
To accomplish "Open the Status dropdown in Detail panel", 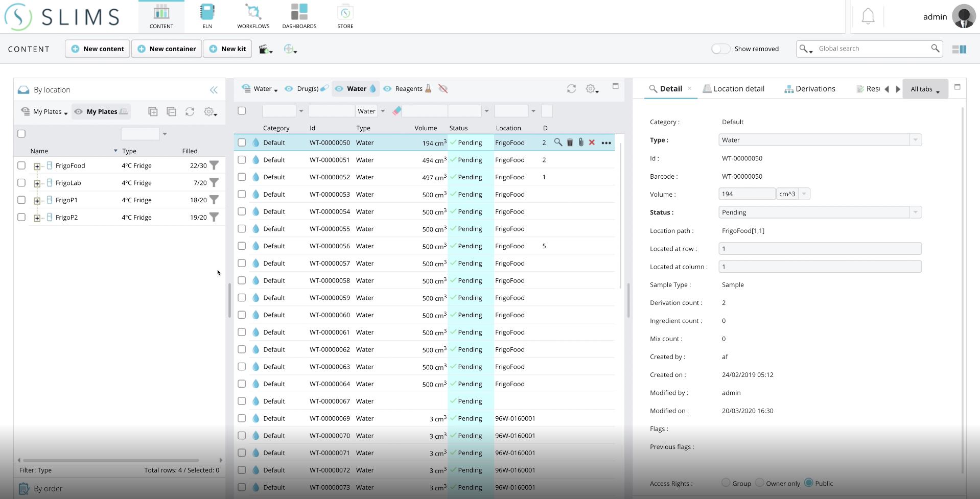I will point(915,212).
